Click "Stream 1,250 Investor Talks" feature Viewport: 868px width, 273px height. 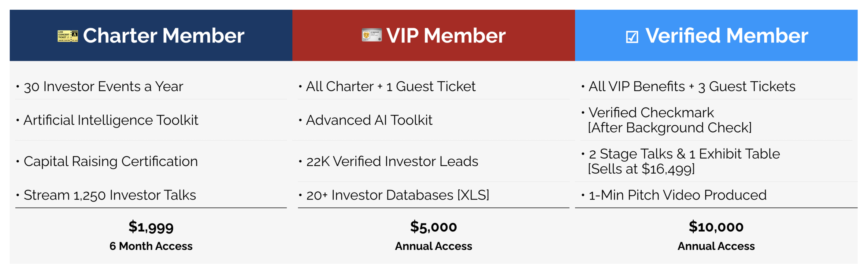[109, 195]
